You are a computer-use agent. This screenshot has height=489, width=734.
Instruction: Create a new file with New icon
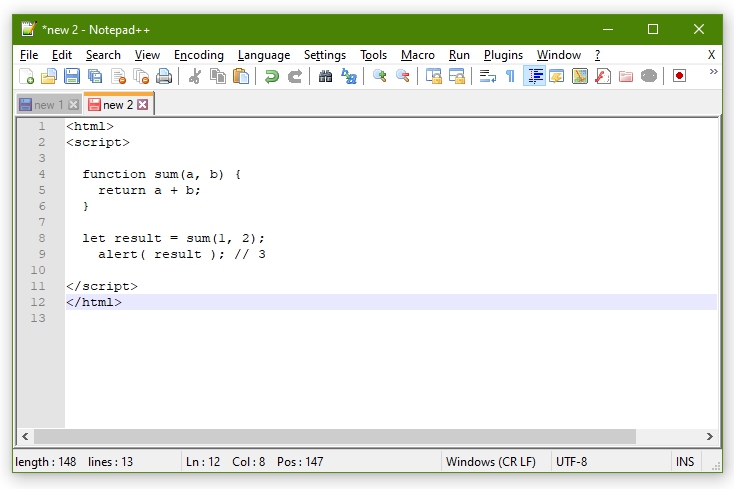[26, 76]
